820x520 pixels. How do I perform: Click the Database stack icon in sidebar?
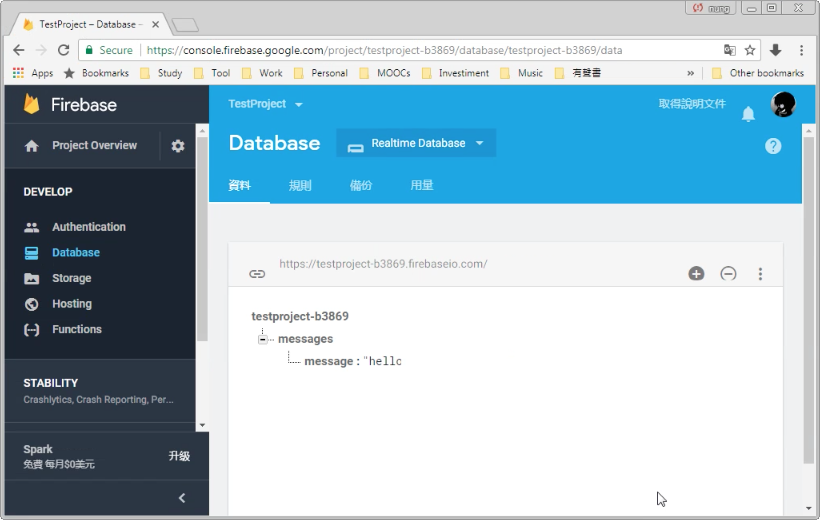(x=31, y=253)
